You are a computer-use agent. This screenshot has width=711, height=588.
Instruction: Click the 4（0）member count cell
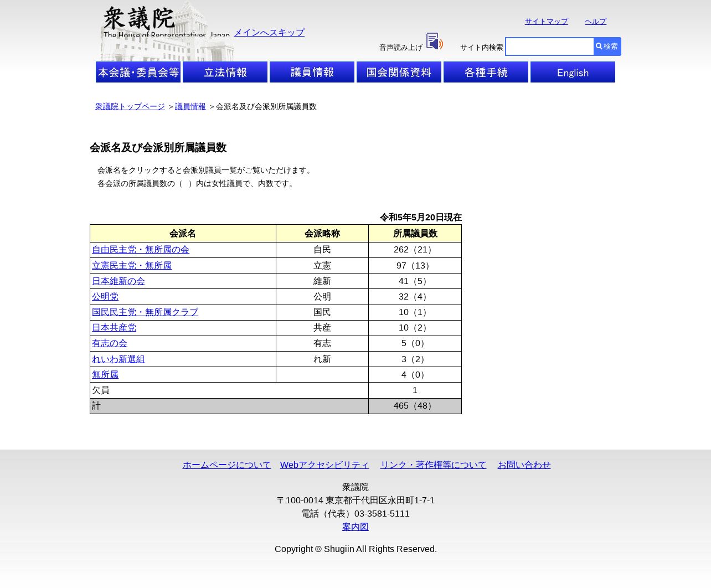(415, 375)
